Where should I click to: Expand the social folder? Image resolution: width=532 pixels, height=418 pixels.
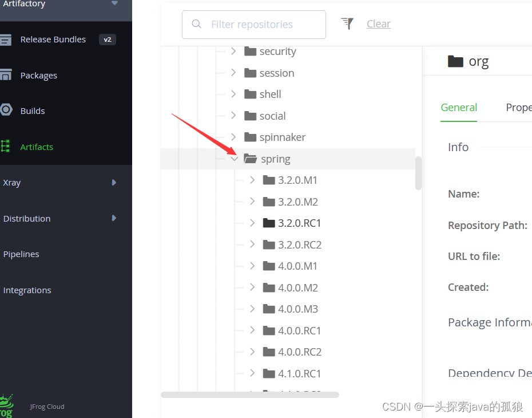(x=233, y=116)
